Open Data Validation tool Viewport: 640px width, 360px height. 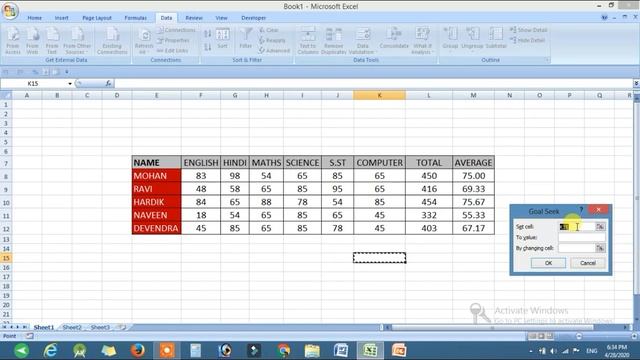[x=362, y=40]
